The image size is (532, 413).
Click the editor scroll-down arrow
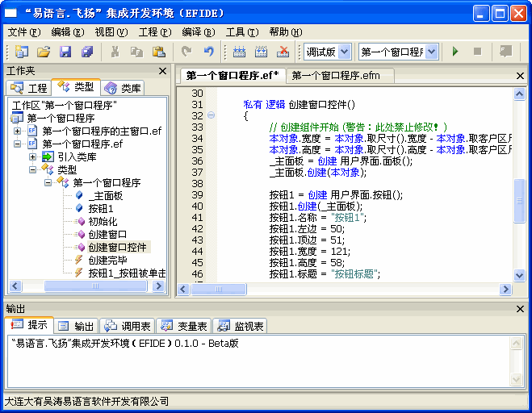519,275
